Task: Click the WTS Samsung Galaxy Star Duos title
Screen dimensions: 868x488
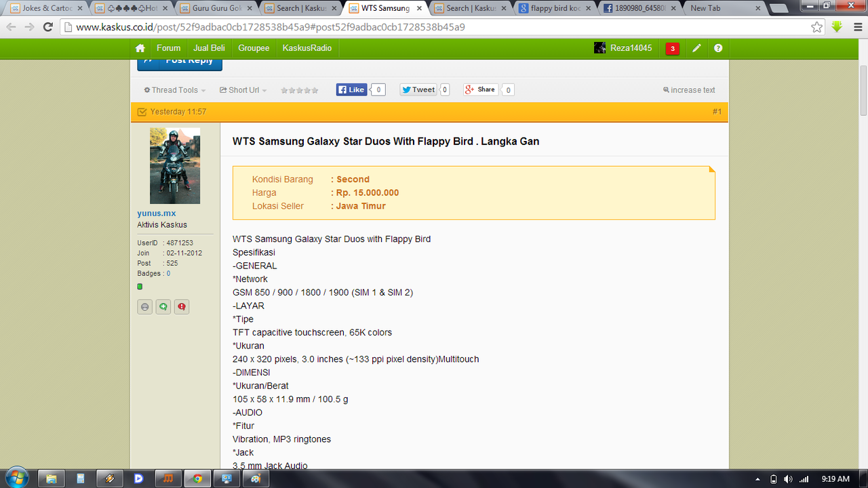Action: tap(386, 142)
